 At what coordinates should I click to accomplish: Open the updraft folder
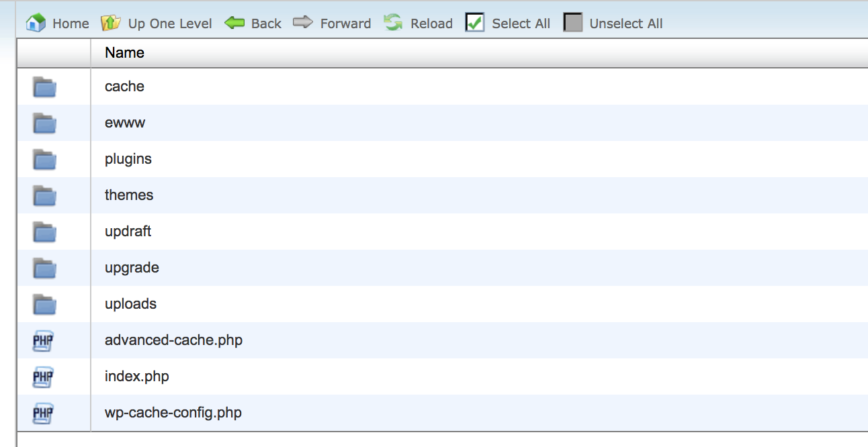point(128,232)
